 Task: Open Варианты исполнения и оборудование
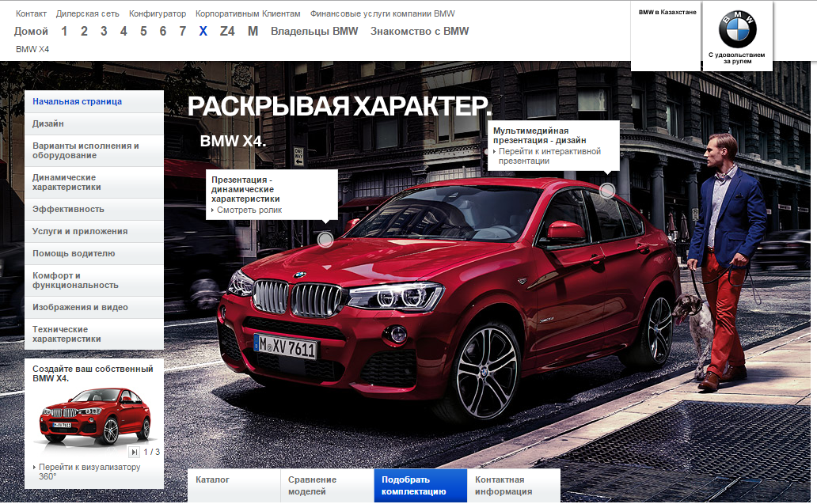point(94,150)
